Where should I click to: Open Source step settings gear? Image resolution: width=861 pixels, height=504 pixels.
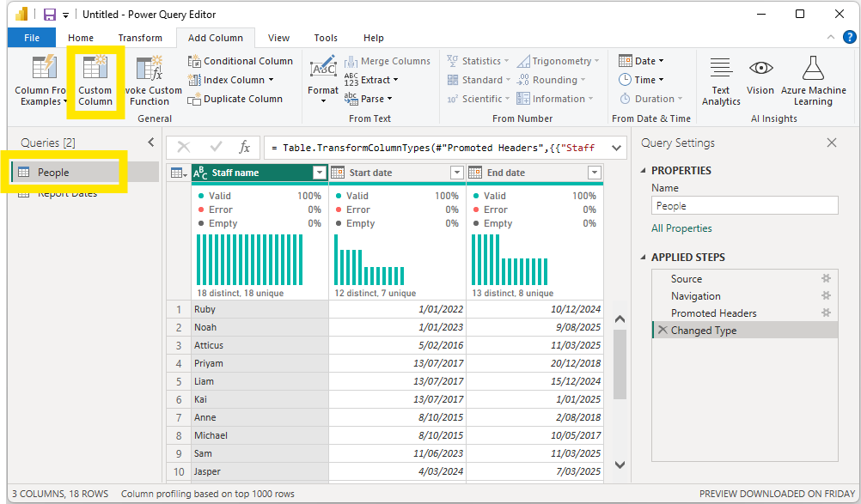point(826,278)
